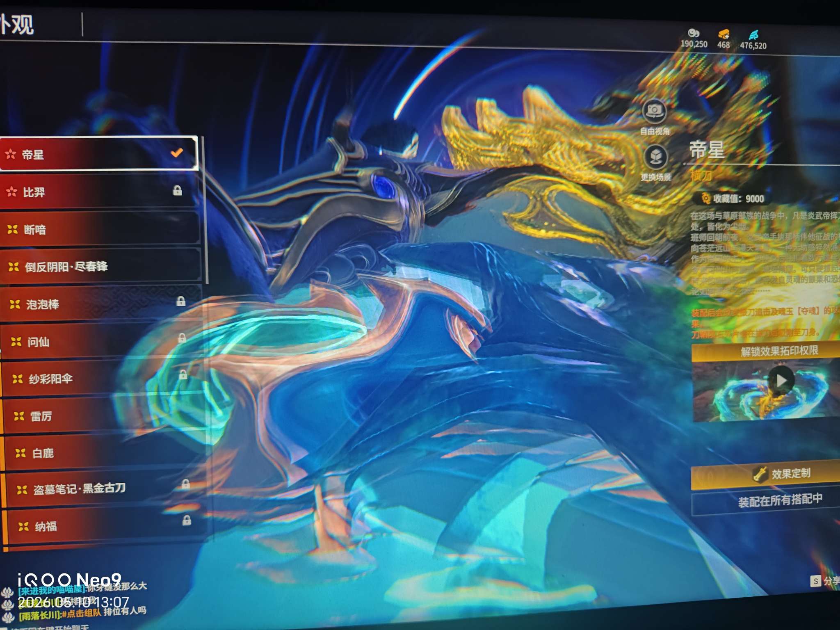Image resolution: width=840 pixels, height=630 pixels.
Task: Click the 横刀 weapon type label
Action: 701,176
